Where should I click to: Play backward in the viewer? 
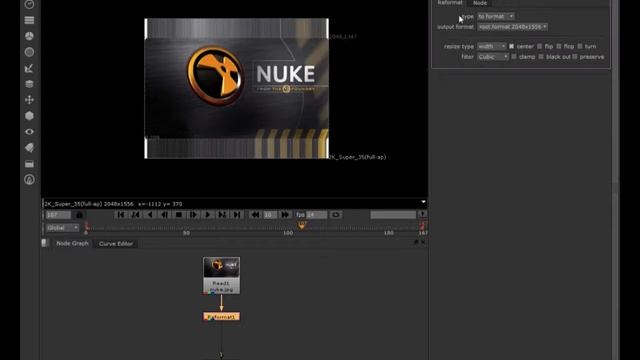click(x=150, y=215)
